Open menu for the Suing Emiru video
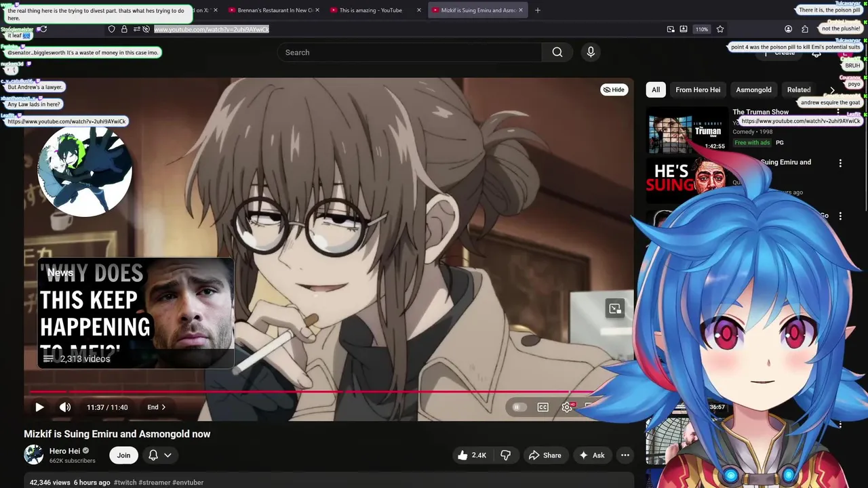The image size is (868, 488). 840,163
